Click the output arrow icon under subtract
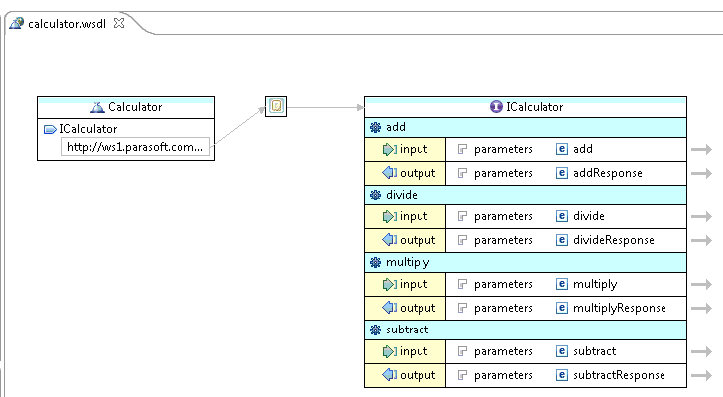This screenshot has height=397, width=723. click(389, 374)
